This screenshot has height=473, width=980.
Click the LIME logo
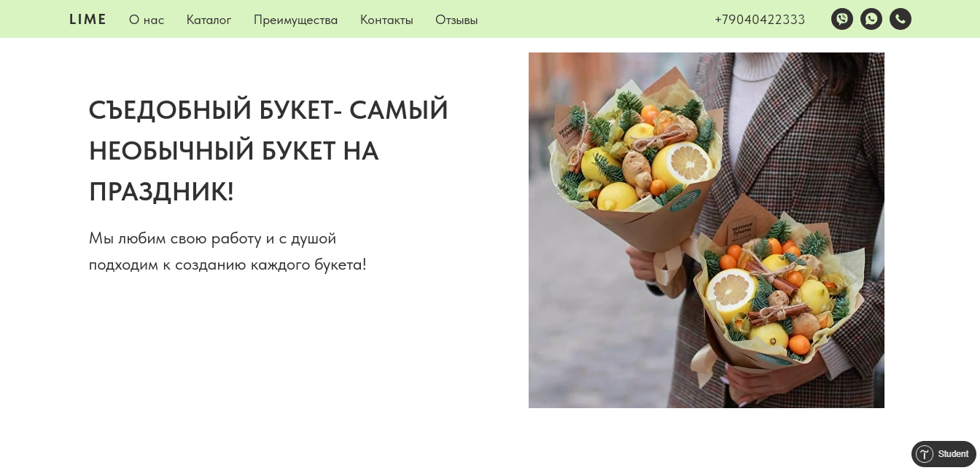pyautogui.click(x=87, y=20)
